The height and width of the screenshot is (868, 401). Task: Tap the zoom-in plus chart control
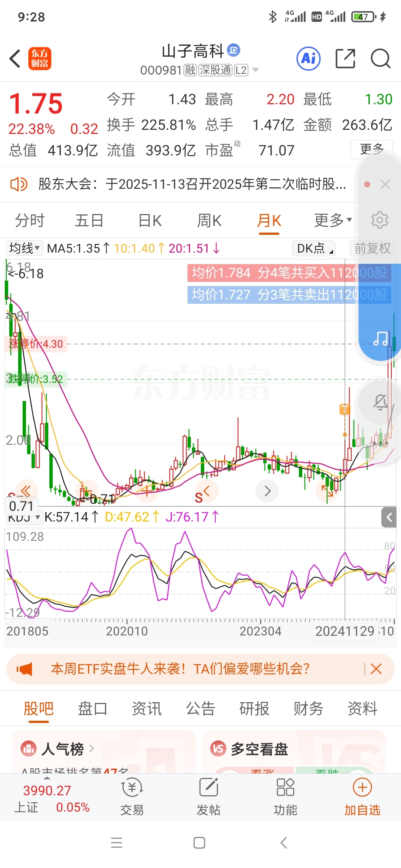[147, 491]
